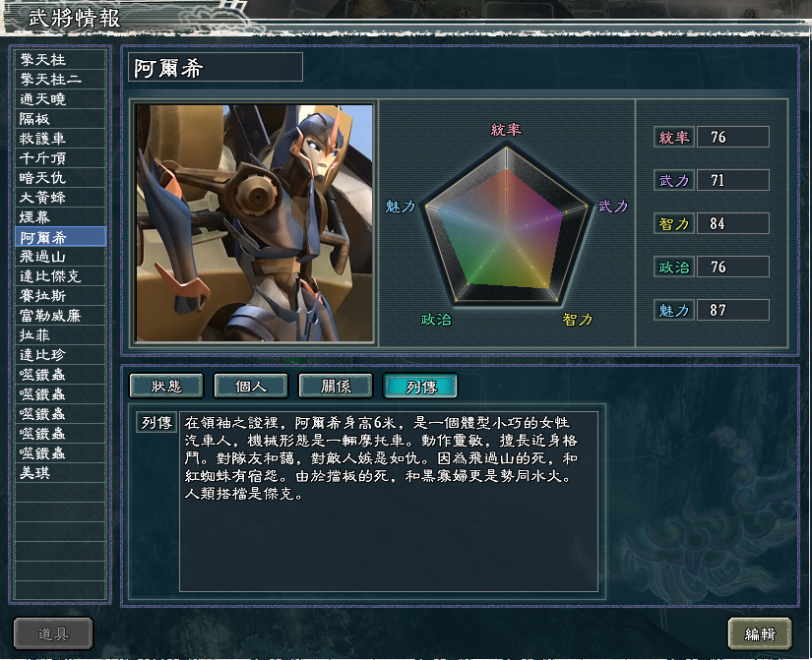Click the pentagon ability radar chart
812x660 pixels.
click(507, 225)
